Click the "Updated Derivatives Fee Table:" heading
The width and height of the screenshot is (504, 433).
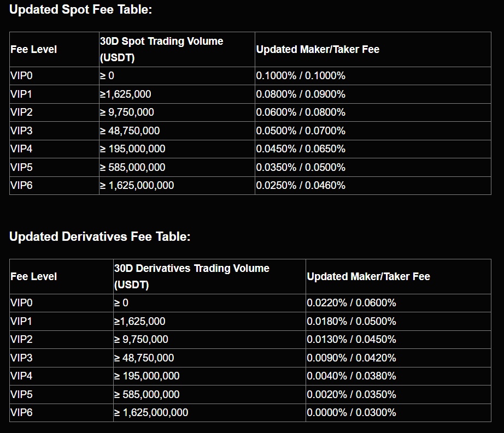click(x=99, y=236)
